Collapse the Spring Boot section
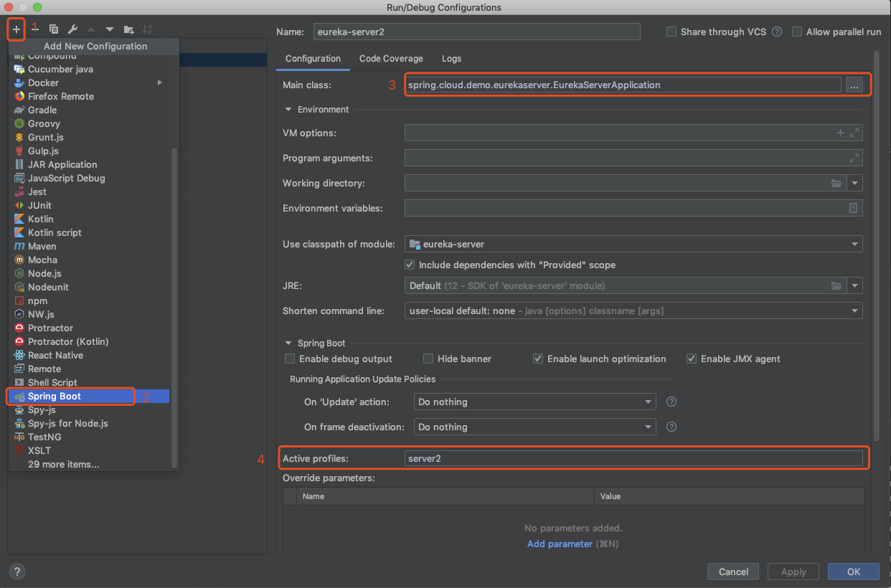Image resolution: width=891 pixels, height=588 pixels. click(x=289, y=343)
